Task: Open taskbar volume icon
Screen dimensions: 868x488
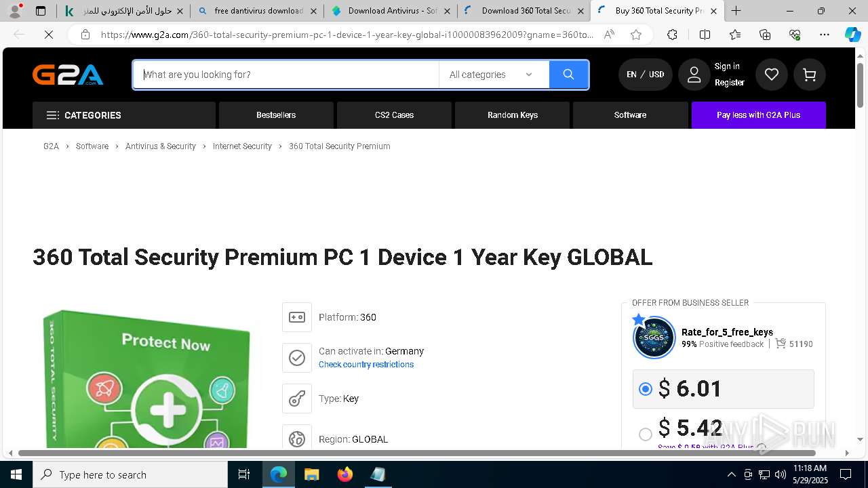Action: point(781,474)
